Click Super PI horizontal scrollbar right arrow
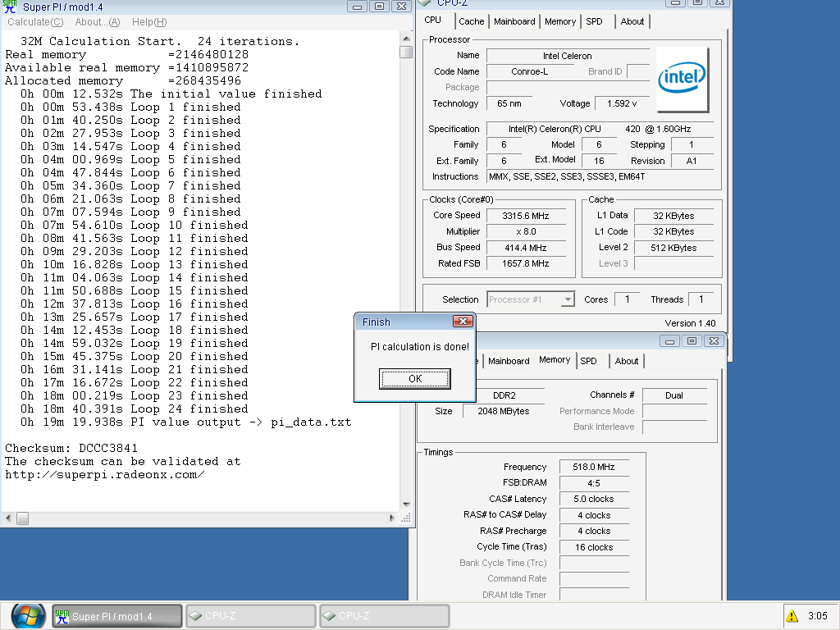 coord(391,518)
